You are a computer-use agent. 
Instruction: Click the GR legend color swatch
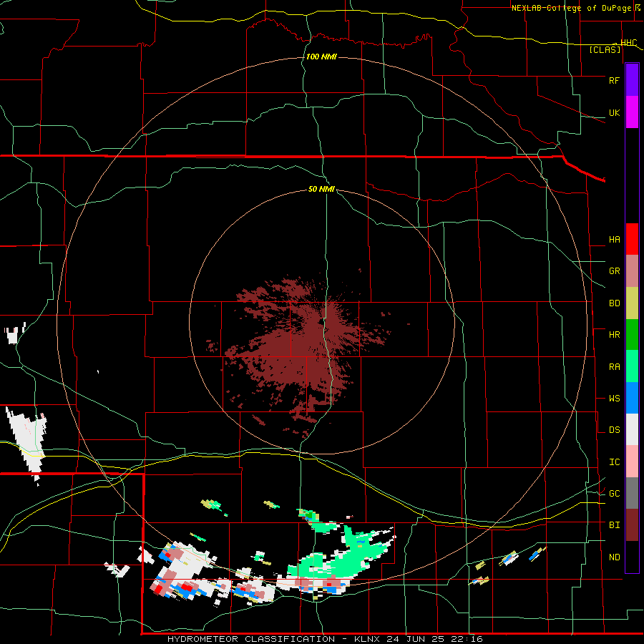(x=632, y=271)
